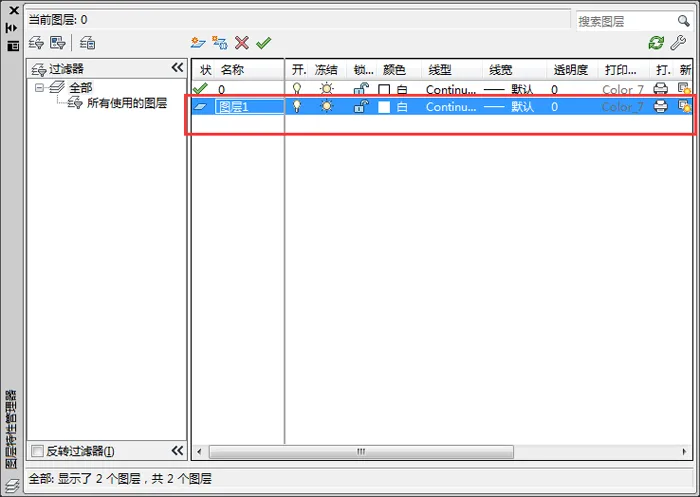Toggle the lock icon for 图层1
Image resolution: width=700 pixels, height=497 pixels.
pyautogui.click(x=361, y=107)
